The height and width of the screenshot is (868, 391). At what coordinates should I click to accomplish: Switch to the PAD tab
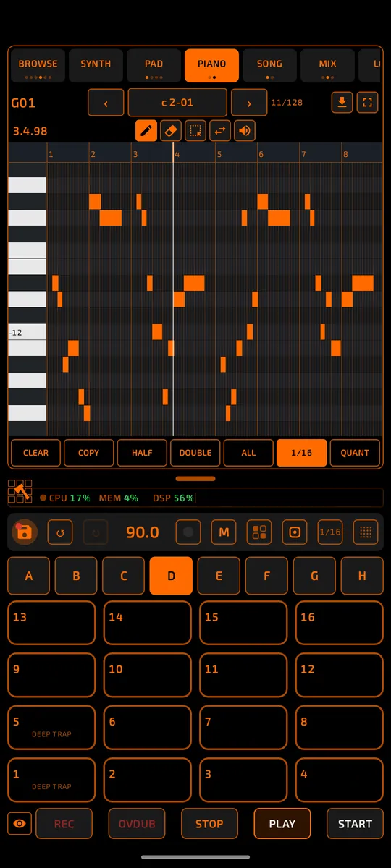click(154, 66)
